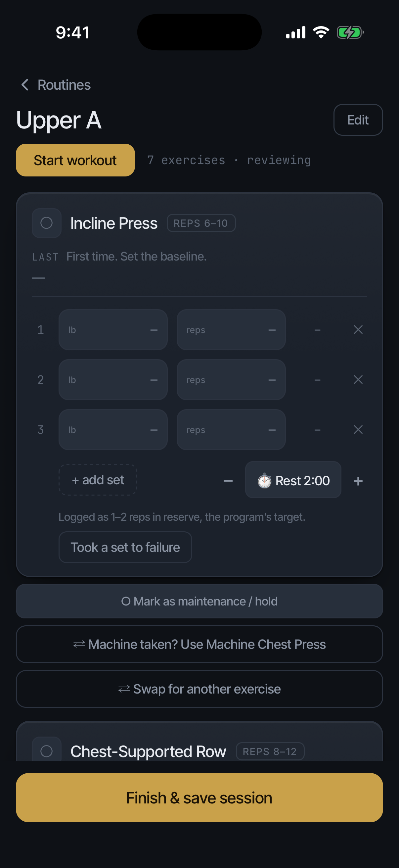Add a new set to Incline Press
399x868 pixels.
click(98, 480)
